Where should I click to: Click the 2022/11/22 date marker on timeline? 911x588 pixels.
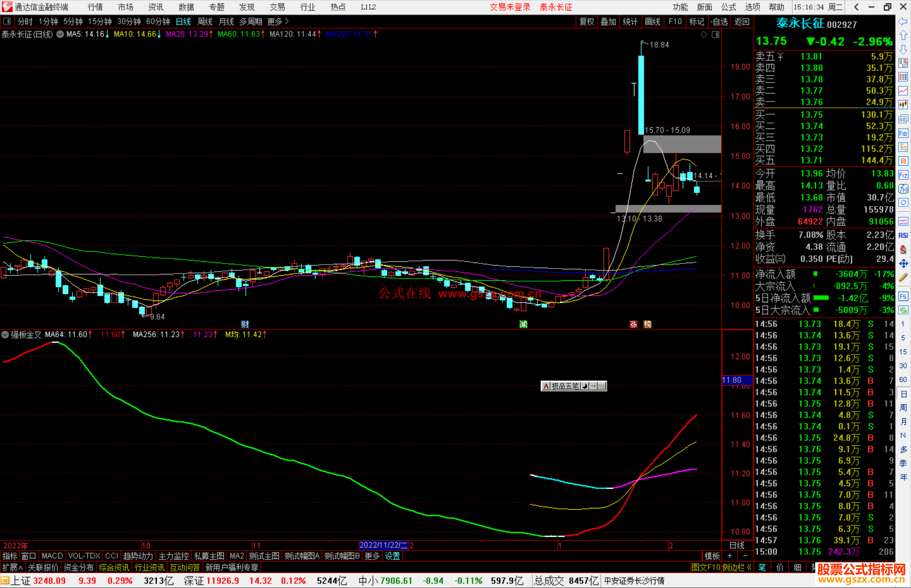click(383, 545)
